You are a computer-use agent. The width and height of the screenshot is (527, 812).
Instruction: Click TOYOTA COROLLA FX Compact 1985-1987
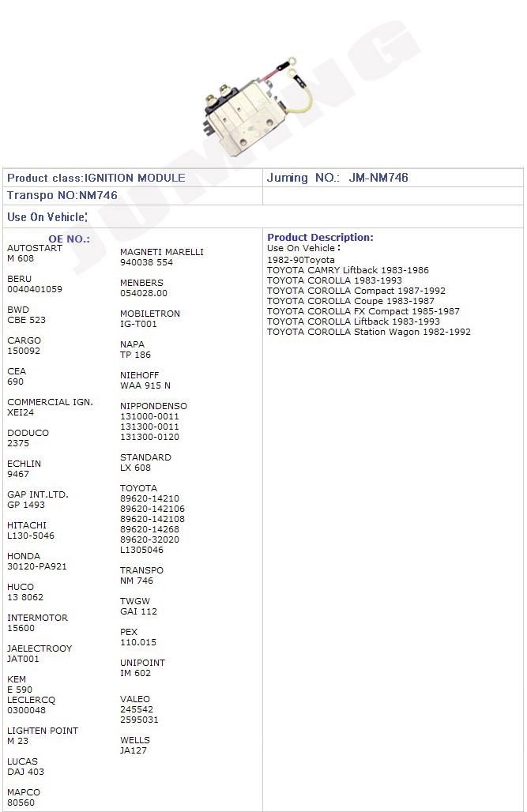coord(363,311)
